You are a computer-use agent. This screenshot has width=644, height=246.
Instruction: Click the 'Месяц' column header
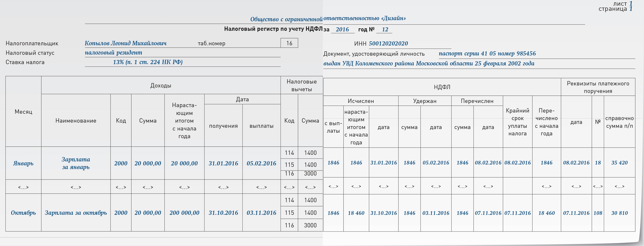24,112
